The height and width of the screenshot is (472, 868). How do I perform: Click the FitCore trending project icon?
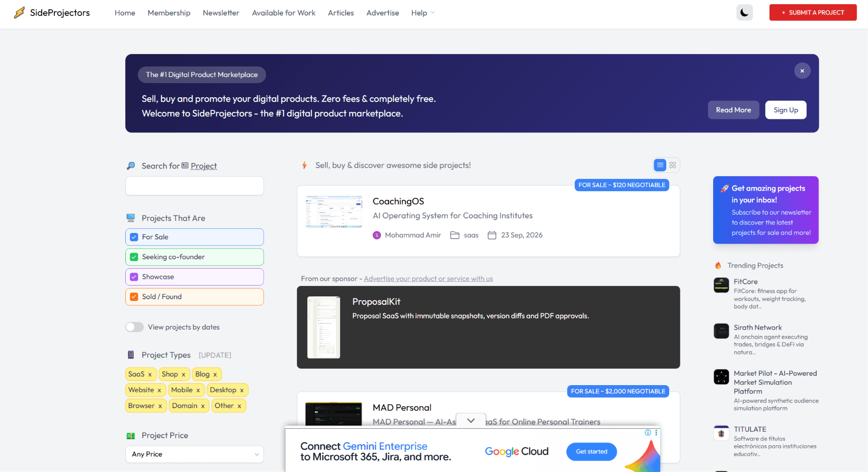coord(722,285)
